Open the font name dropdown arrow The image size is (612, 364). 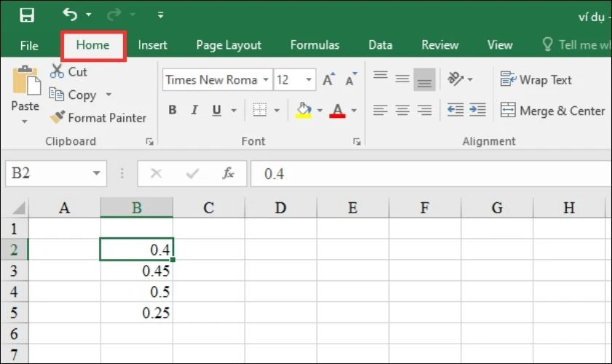266,80
